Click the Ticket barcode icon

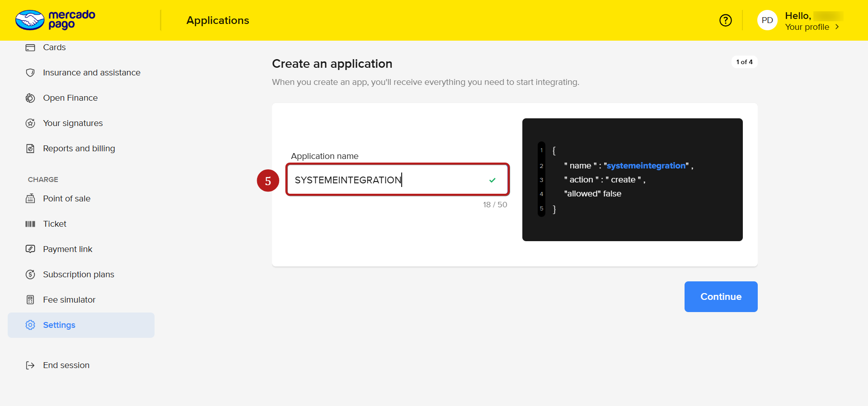[30, 224]
